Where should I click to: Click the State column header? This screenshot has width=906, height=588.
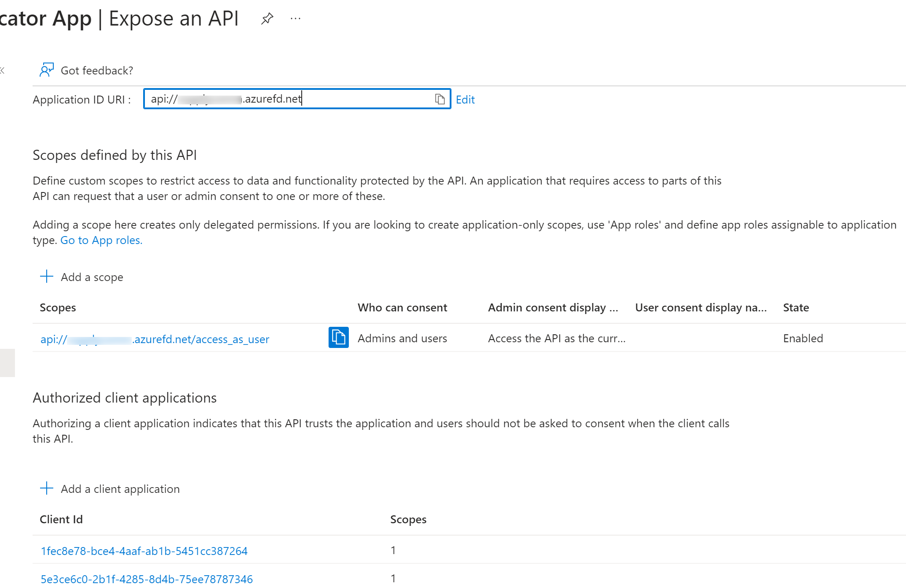click(x=795, y=307)
